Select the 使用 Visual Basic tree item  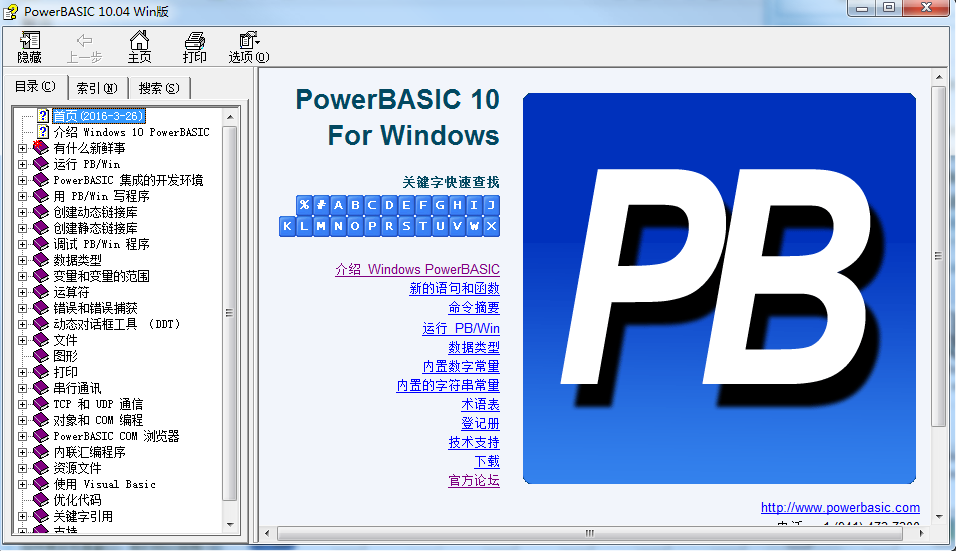click(104, 484)
